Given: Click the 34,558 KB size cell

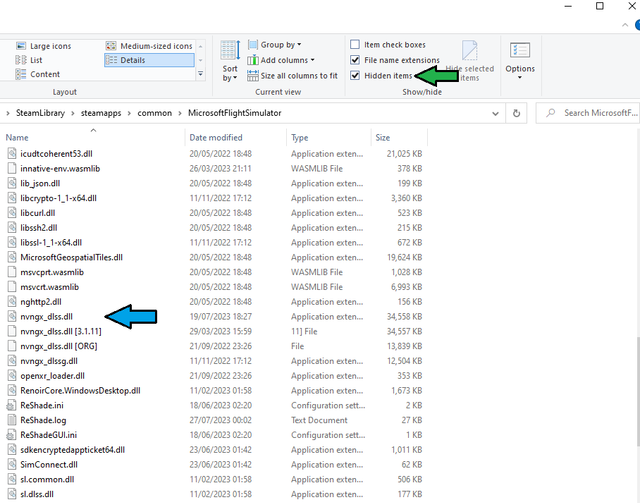Looking at the screenshot, I should coord(404,317).
